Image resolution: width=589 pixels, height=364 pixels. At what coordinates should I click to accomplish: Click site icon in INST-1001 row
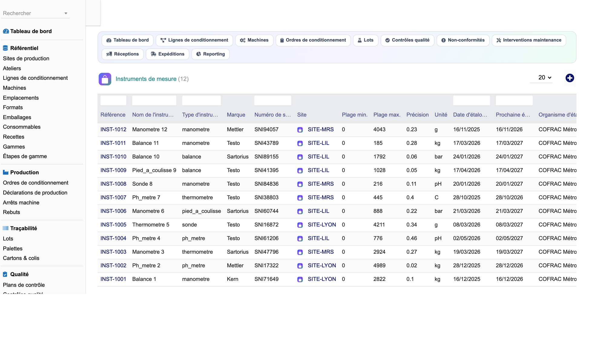coord(300,279)
